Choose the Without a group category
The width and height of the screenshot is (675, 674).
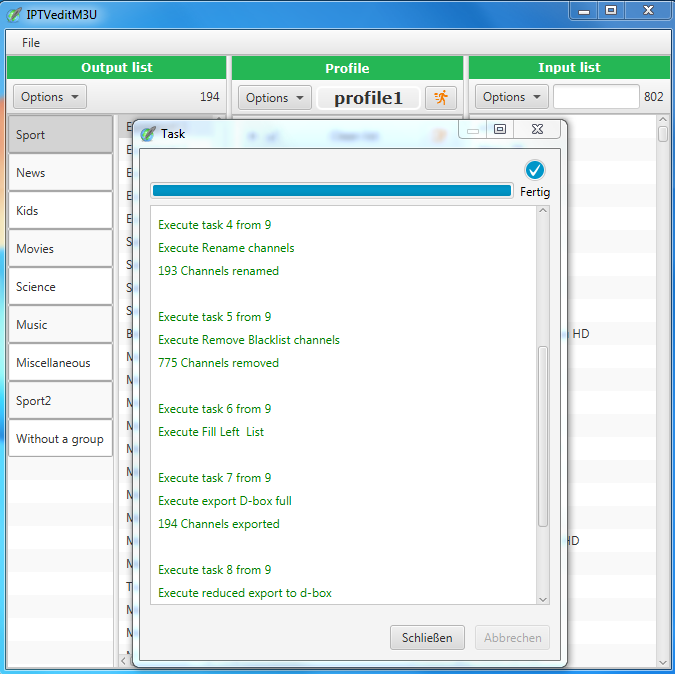[60, 439]
